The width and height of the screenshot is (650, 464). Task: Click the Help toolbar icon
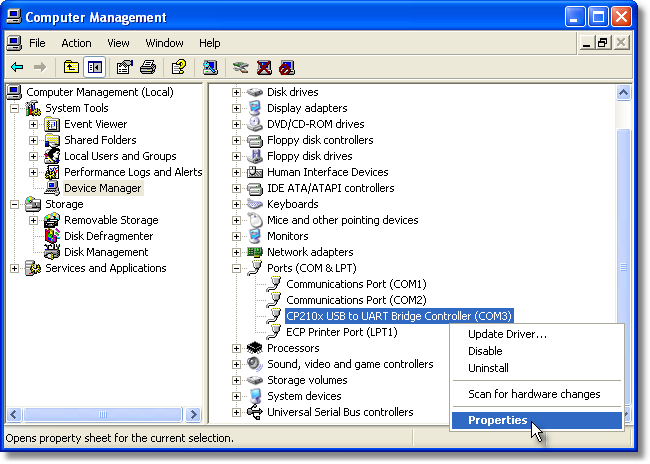coord(179,67)
